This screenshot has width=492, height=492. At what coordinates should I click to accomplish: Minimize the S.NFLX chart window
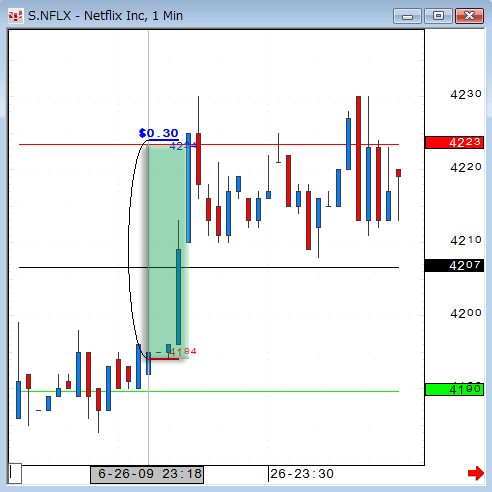[x=407, y=16]
